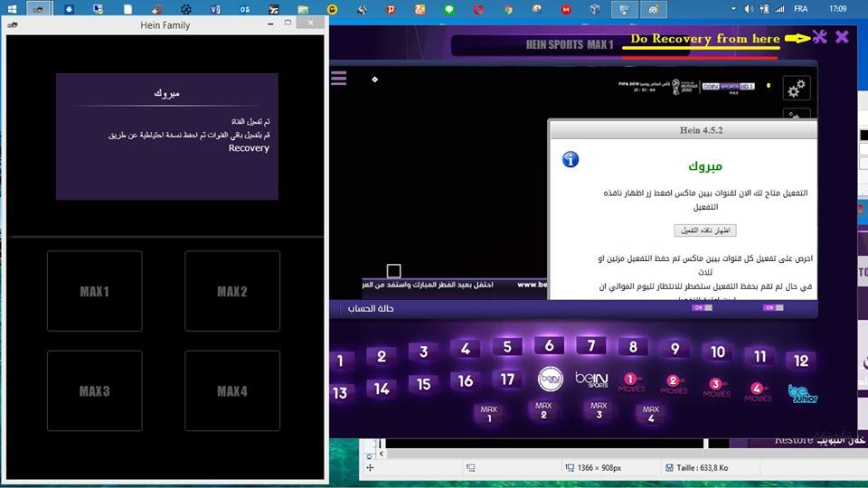
Task: Click the horizontal scrollbar left arrow at bottom
Action: (382, 454)
